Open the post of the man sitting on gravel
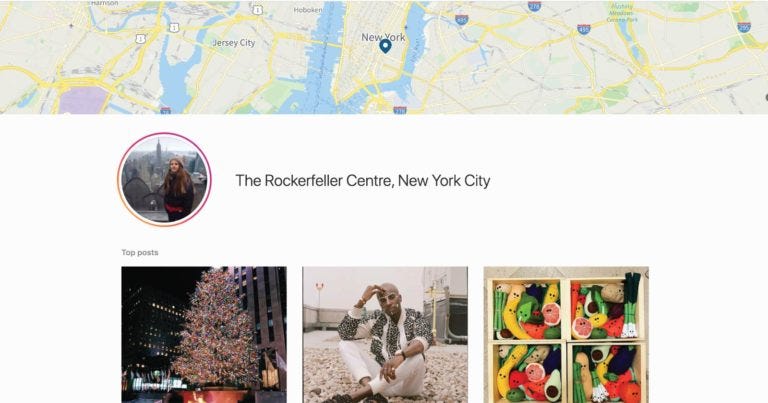This screenshot has height=403, width=768. point(385,335)
